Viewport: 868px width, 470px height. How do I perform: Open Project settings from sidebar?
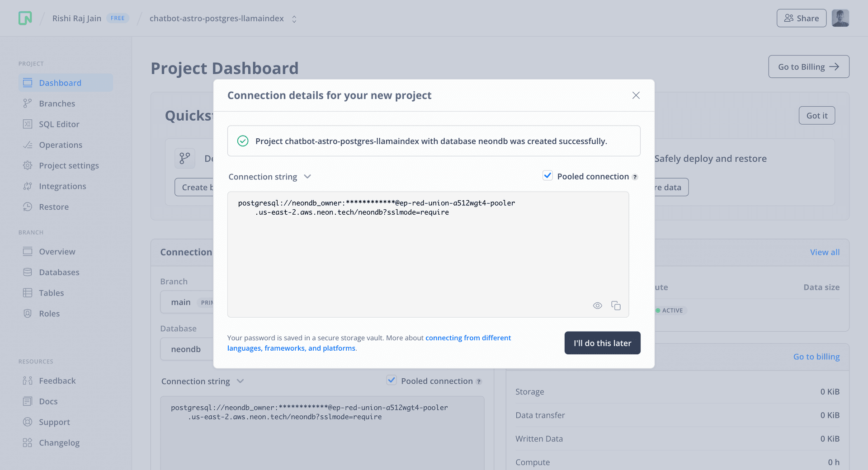[x=69, y=165]
